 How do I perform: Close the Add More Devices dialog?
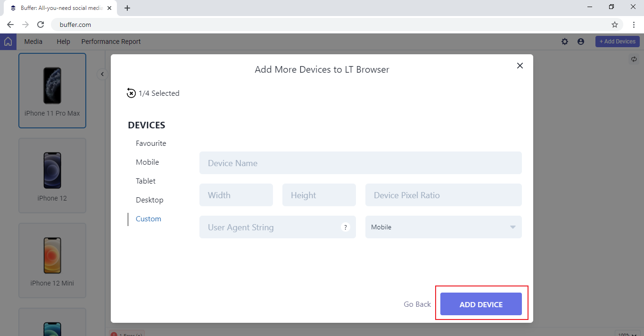(520, 66)
